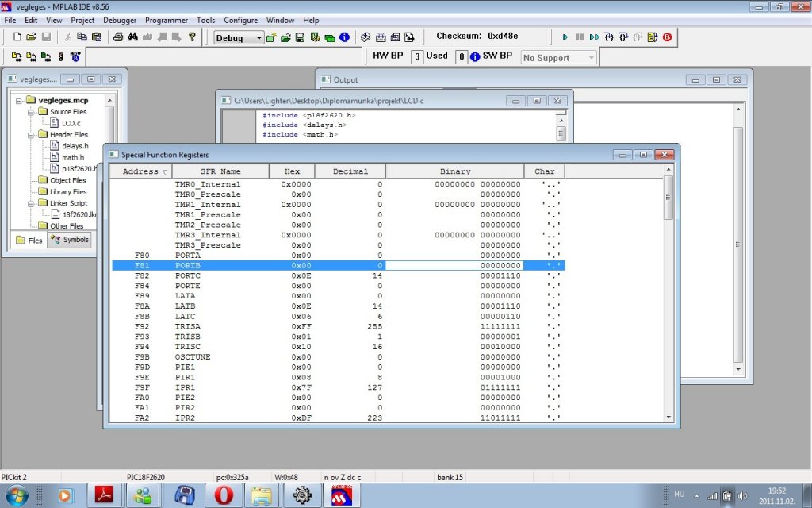Collapse the Source Files folder

pyautogui.click(x=31, y=112)
